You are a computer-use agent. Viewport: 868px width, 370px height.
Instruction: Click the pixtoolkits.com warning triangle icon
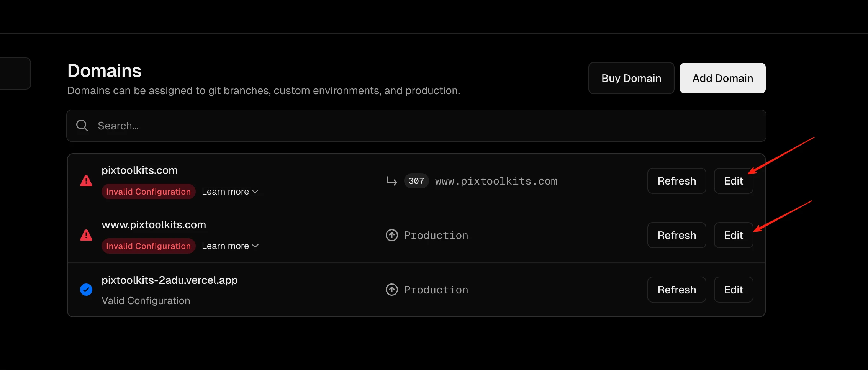86,181
